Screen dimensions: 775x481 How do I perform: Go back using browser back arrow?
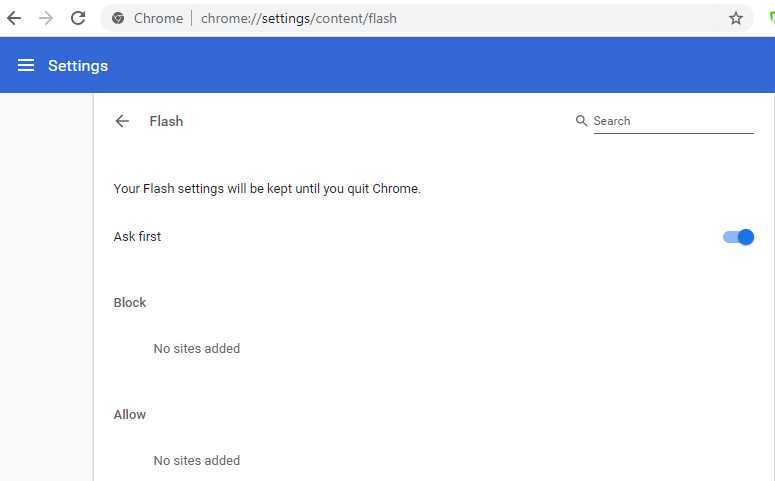point(14,18)
